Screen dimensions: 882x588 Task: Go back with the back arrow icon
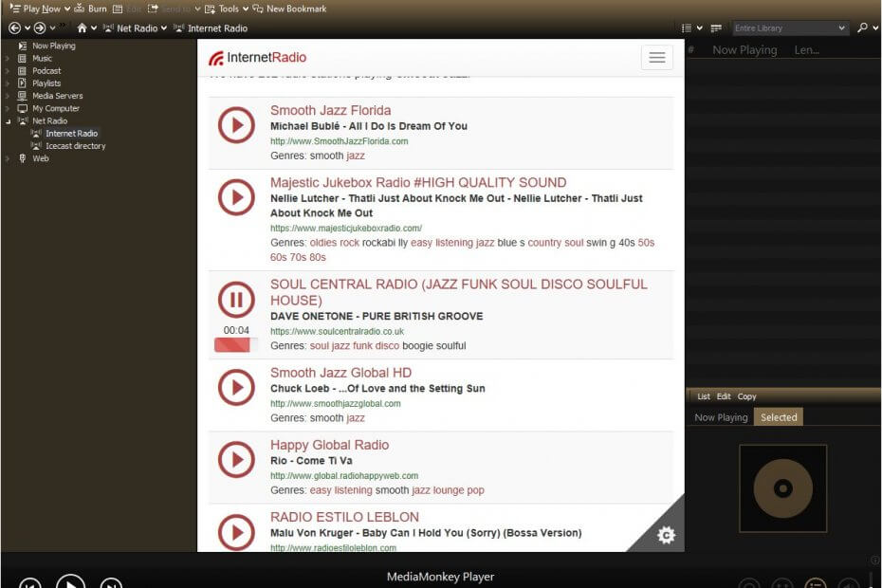(x=14, y=28)
